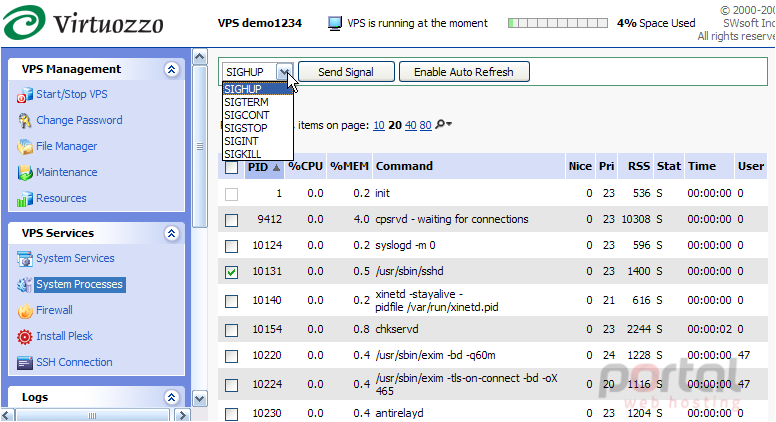Open the System Services link
Screen dimensions: 776x422
click(75, 258)
